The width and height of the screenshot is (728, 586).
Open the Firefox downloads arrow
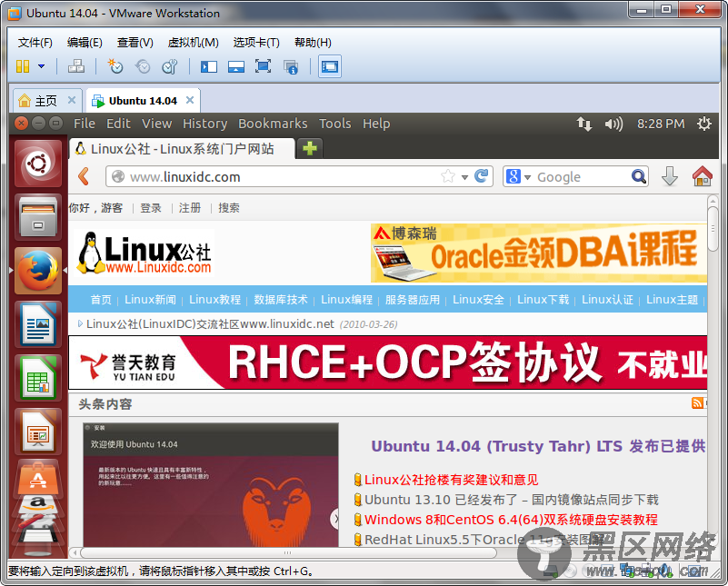(x=670, y=176)
